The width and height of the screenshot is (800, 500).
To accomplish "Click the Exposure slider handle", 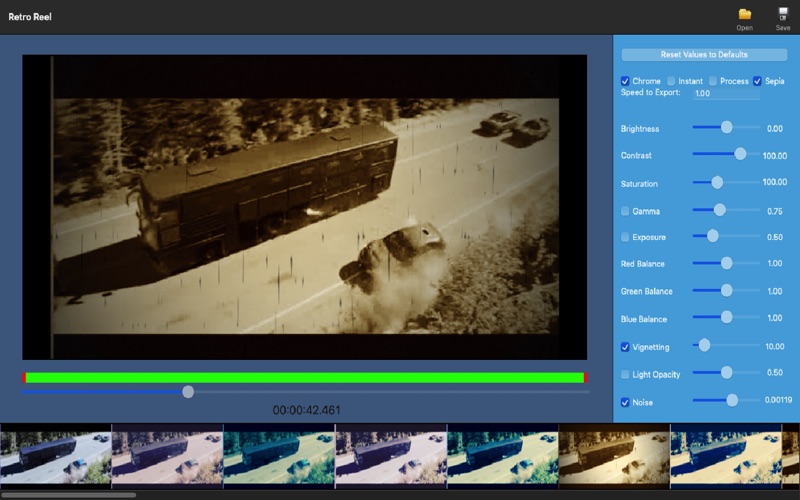I will click(713, 236).
